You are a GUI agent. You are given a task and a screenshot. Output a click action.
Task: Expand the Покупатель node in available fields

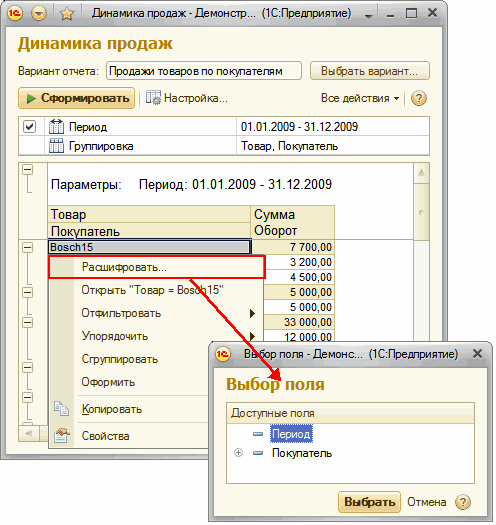(x=238, y=453)
